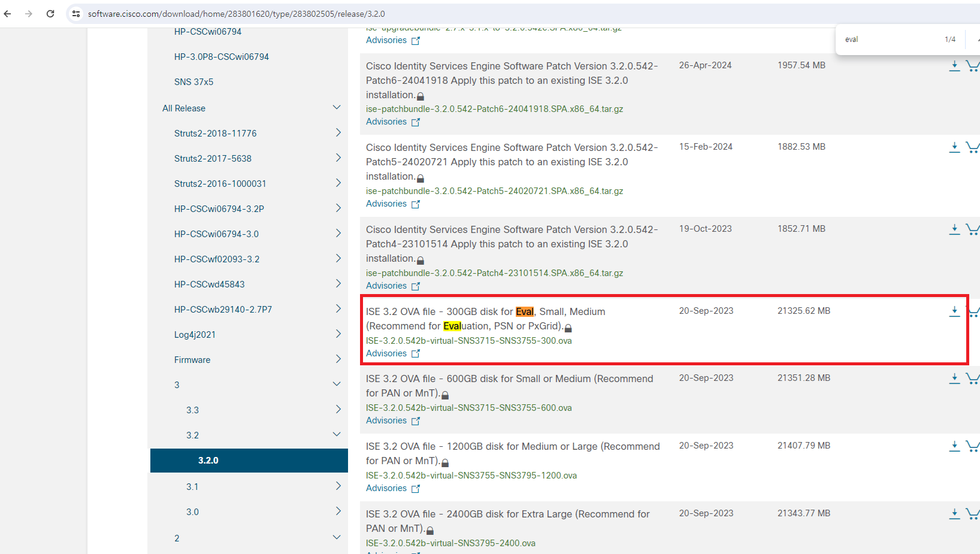Image resolution: width=980 pixels, height=554 pixels.
Task: Click lock icon beside Patch4 installation text
Action: point(421,260)
